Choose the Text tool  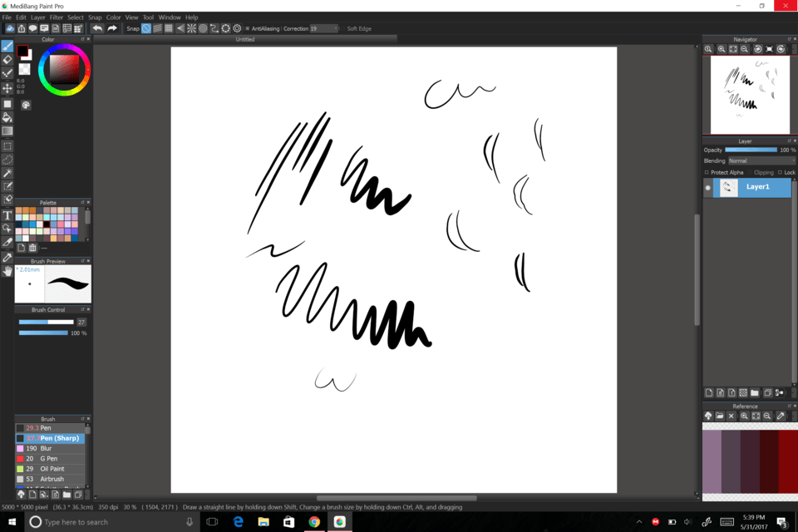coord(7,214)
